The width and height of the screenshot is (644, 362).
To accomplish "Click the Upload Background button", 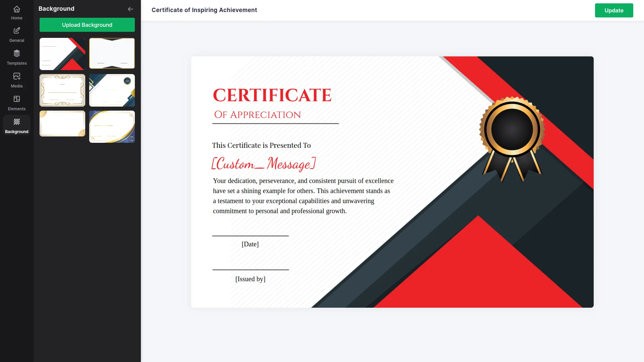I will (x=87, y=25).
